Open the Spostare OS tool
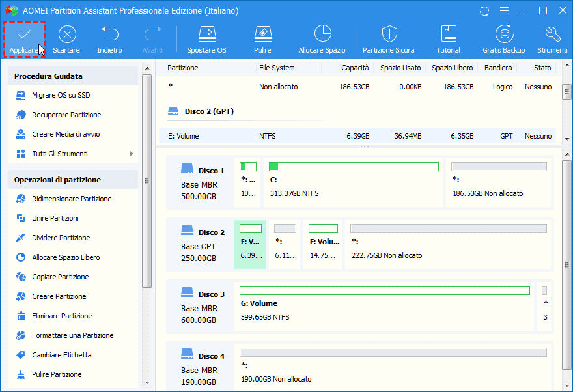The width and height of the screenshot is (573, 392). click(206, 34)
